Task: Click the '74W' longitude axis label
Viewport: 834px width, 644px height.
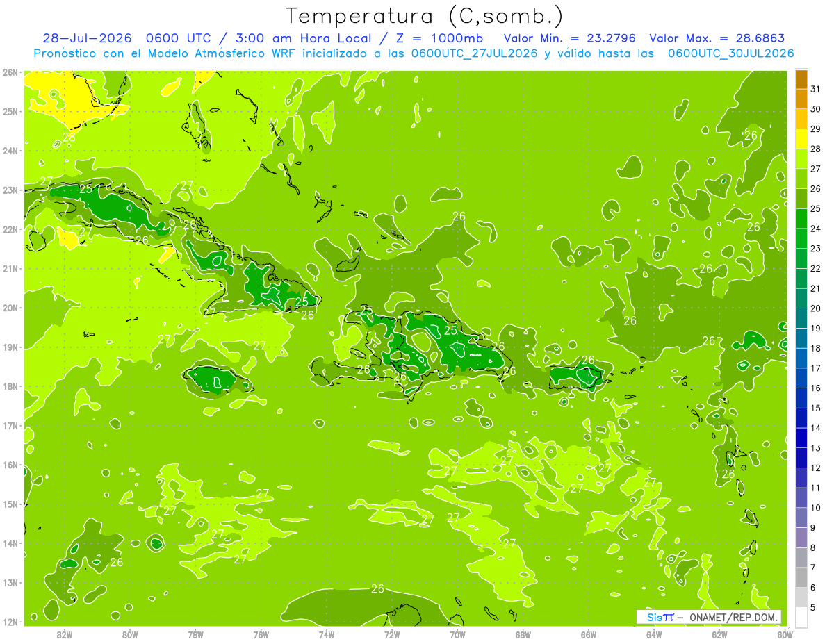Action: click(x=327, y=634)
